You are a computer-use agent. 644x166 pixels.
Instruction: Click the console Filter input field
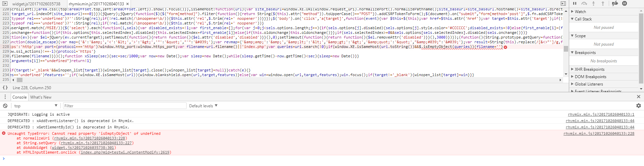(124, 106)
